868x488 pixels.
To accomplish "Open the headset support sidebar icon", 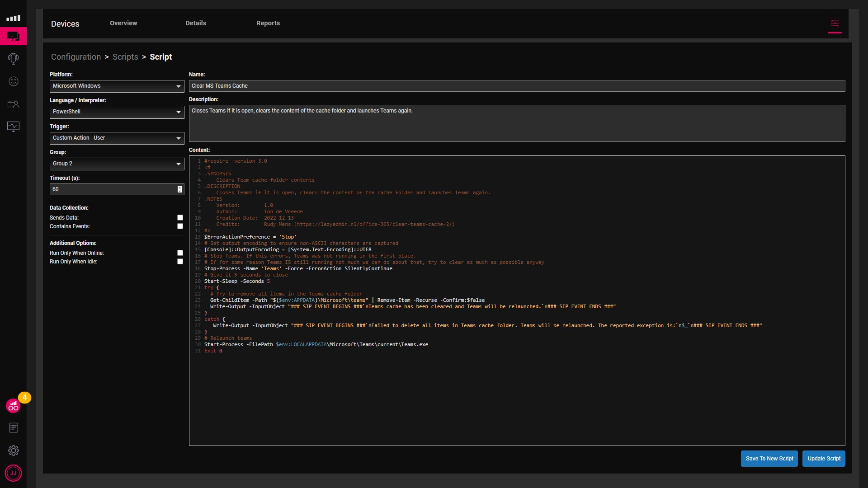I will (13, 59).
